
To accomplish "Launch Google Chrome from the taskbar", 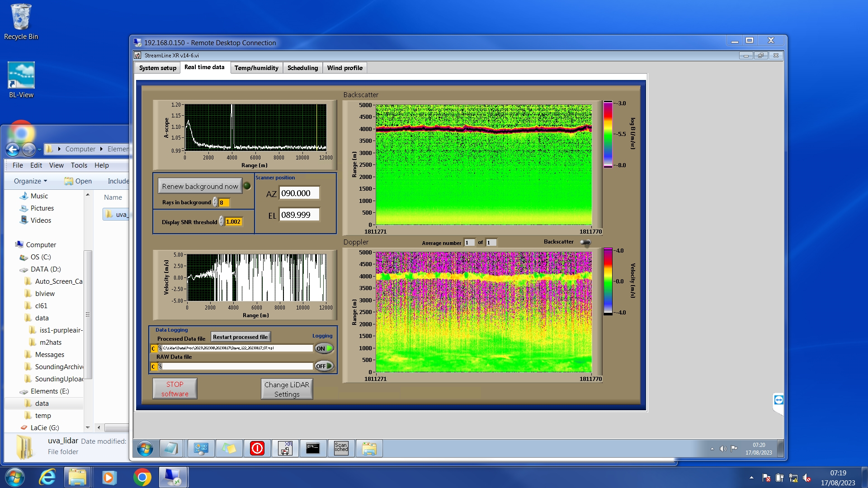I will pyautogui.click(x=142, y=477).
